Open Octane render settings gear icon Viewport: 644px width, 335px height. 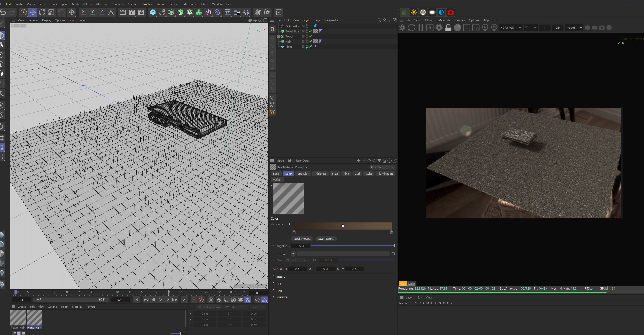439,27
